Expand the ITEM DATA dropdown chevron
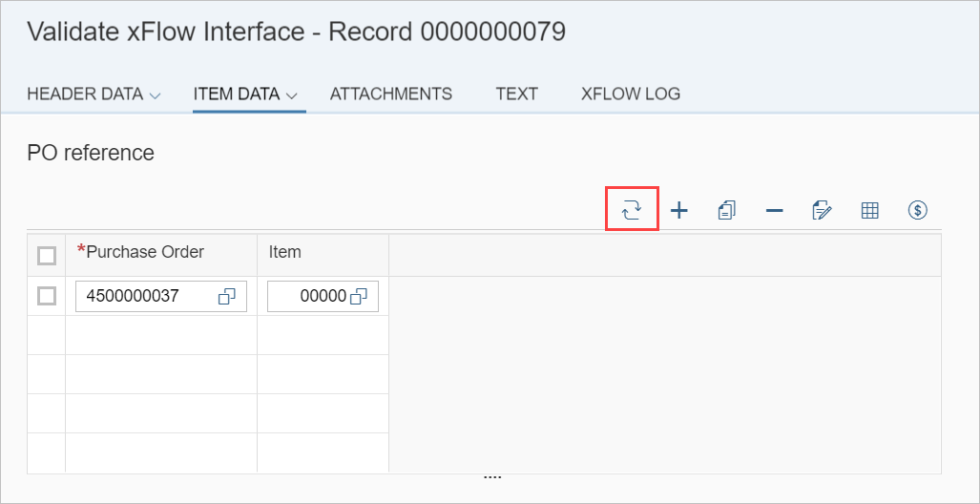Viewport: 980px width, 504px height. (292, 95)
